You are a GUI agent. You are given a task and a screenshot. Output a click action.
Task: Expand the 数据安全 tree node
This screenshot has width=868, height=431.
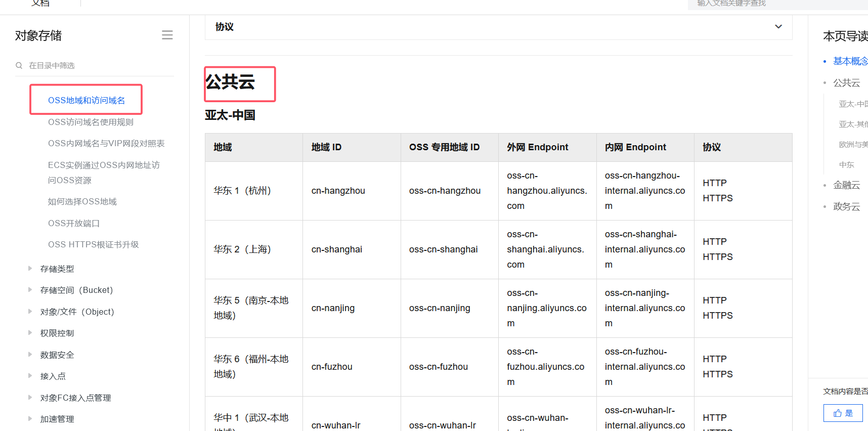coord(30,355)
